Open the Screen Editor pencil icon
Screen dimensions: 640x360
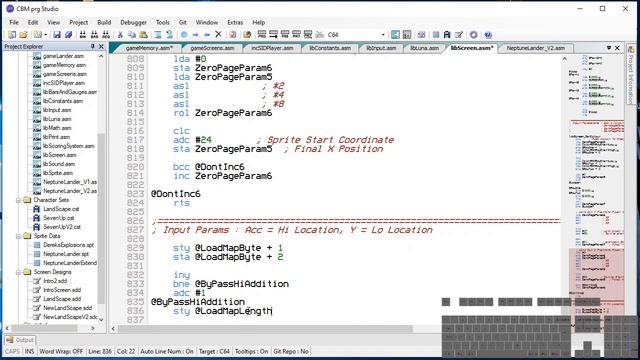coord(459,35)
